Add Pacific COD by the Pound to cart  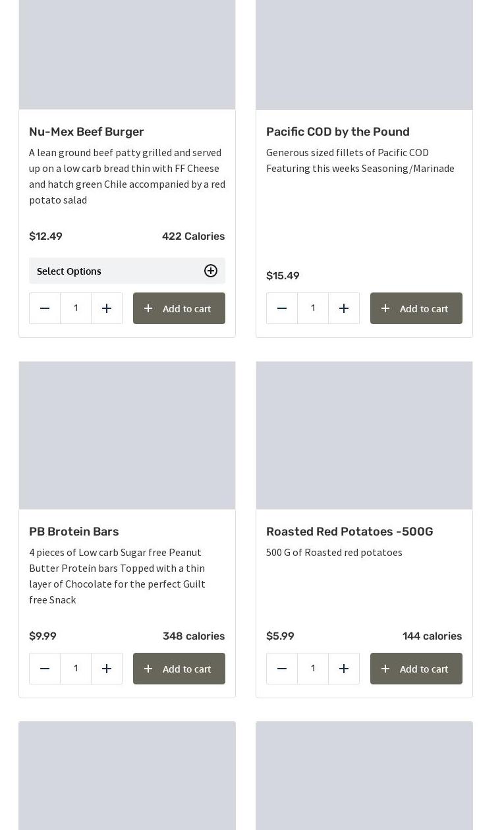pos(416,308)
